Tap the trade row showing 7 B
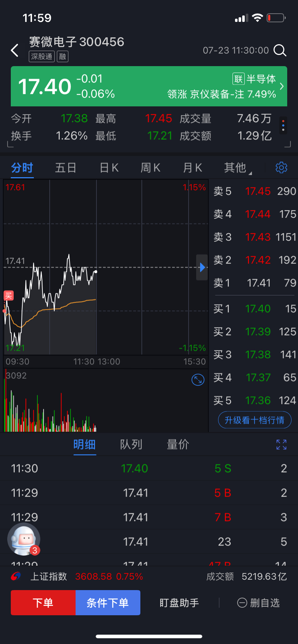Screen dimensions: 298x644 [x=149, y=517]
